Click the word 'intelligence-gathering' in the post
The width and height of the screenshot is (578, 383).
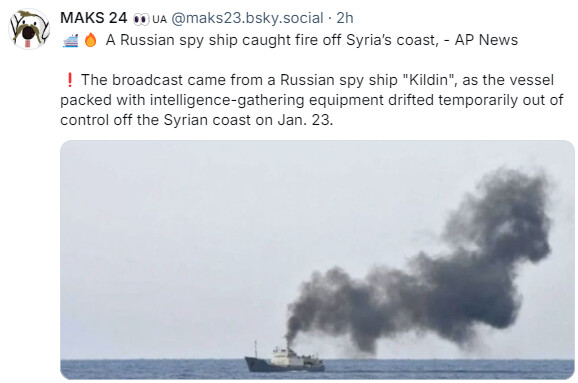227,100
